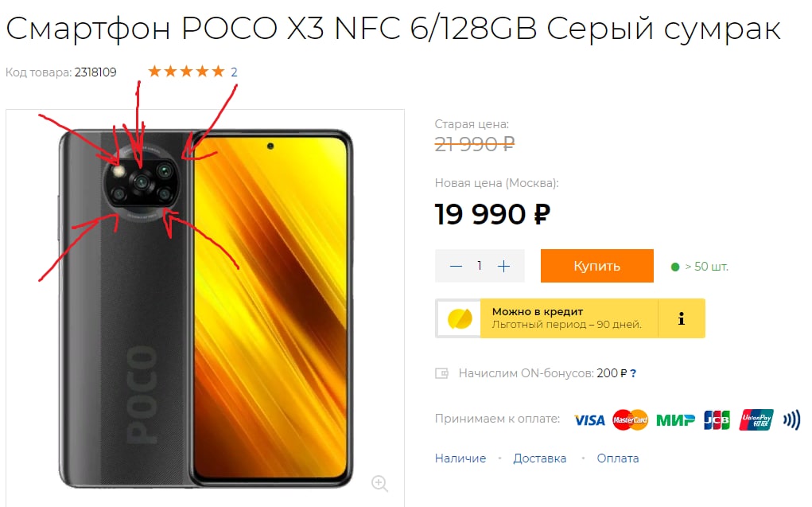
Task: Click the VISA payment logo
Action: click(589, 420)
